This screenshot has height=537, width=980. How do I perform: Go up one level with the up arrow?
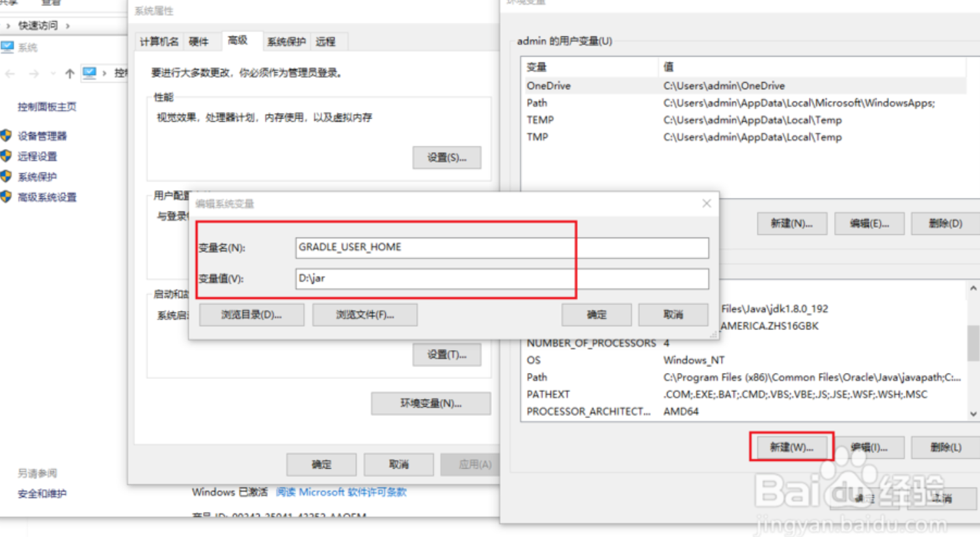(x=70, y=73)
